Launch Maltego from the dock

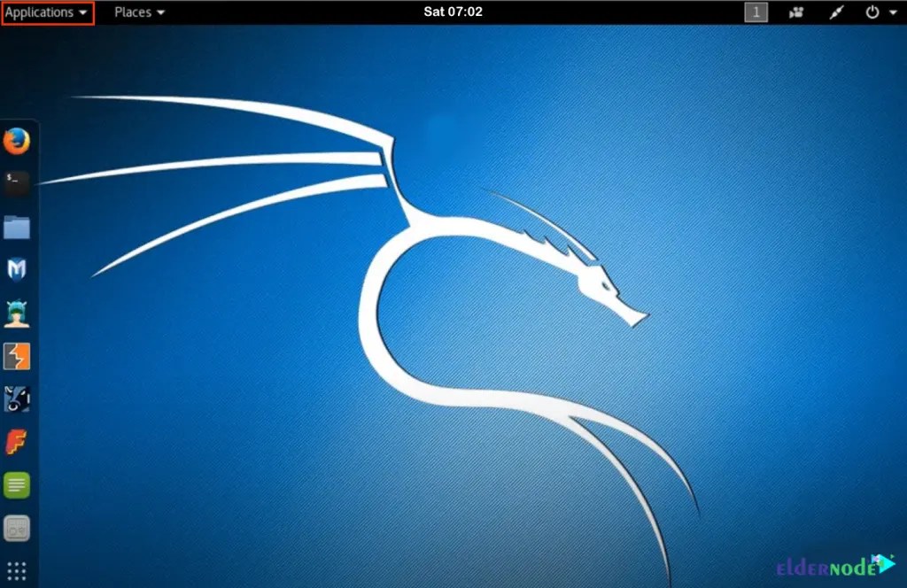click(x=17, y=399)
